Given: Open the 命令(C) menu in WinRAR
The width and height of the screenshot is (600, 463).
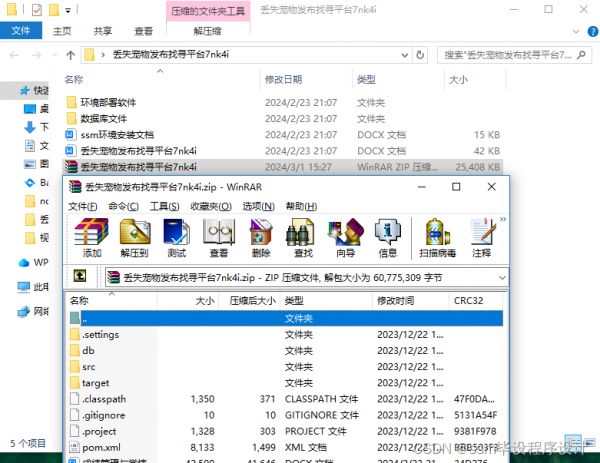Looking at the screenshot, I should click(123, 206).
